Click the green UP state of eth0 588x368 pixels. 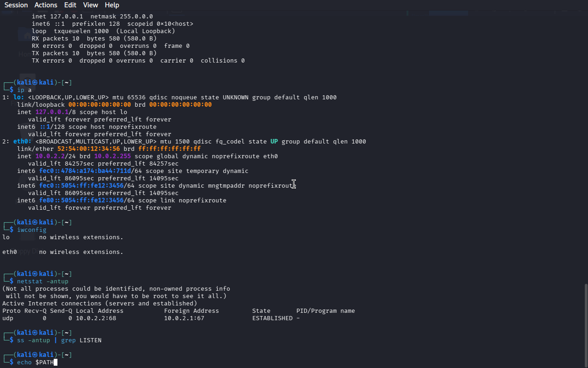point(274,142)
